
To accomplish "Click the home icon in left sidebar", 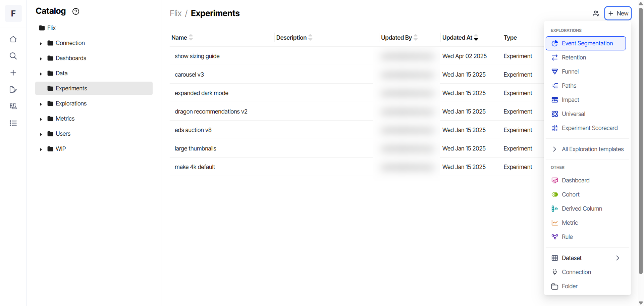I will 13,39.
